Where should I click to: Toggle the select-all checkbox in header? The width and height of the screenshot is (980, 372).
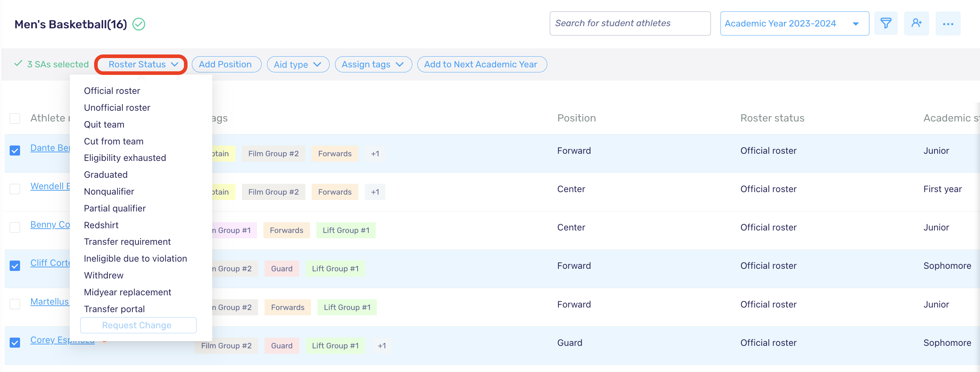point(15,118)
